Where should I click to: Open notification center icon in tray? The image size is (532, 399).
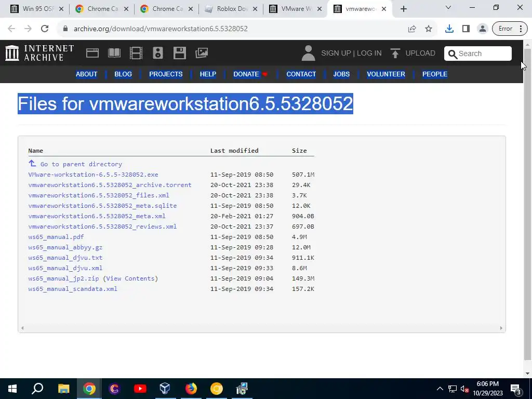516,389
